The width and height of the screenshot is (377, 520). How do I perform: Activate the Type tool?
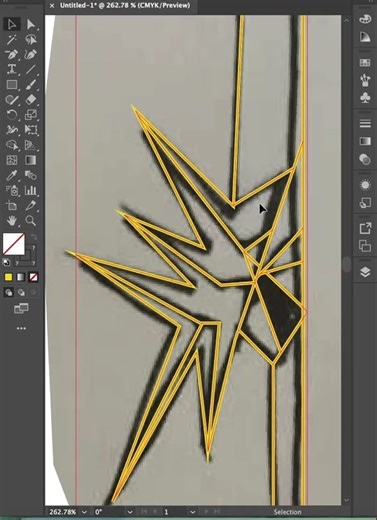(12, 69)
